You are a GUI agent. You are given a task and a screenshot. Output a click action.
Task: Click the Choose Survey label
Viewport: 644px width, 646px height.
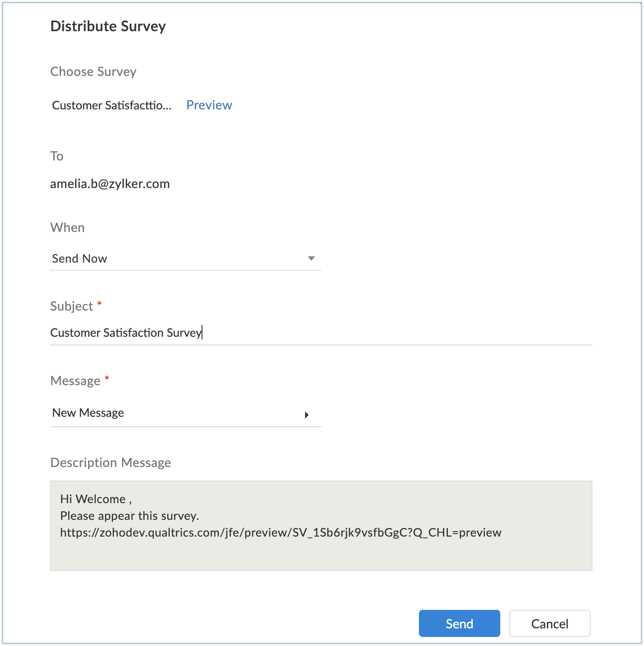pos(93,71)
